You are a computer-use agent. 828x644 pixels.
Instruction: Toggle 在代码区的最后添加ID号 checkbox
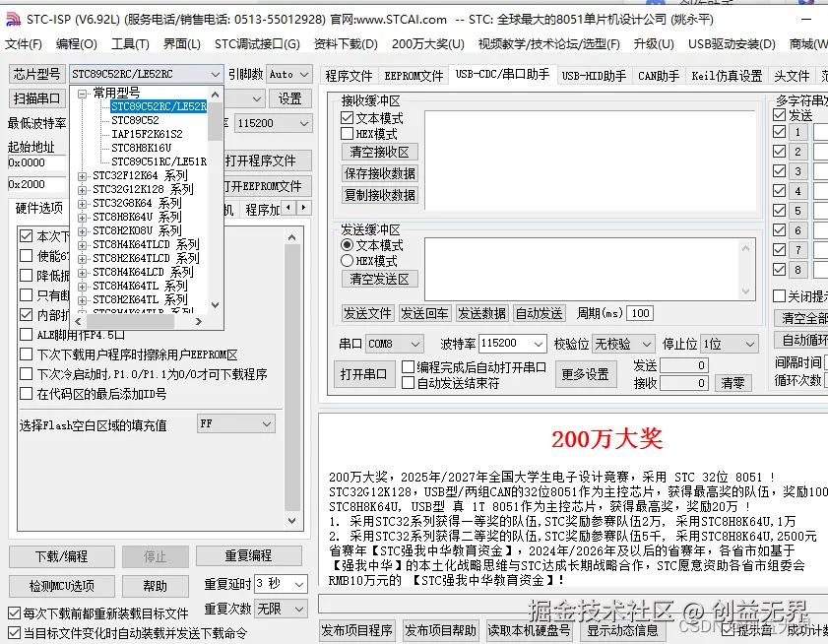point(26,394)
